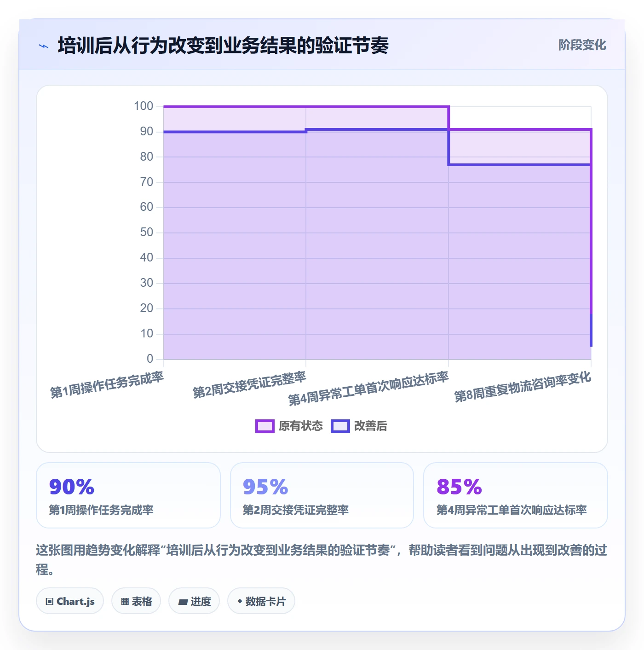Click the diamond icon in the 数据卡片 tag
This screenshot has width=644, height=650.
(240, 601)
